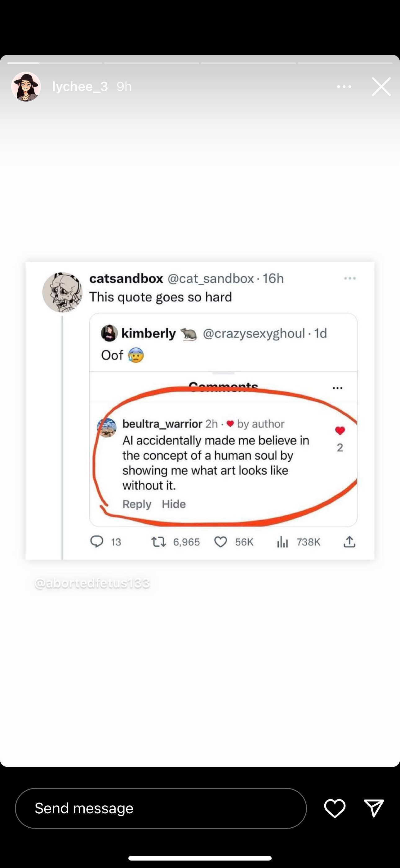Open the story three-dots options menu
The image size is (400, 868).
[344, 87]
